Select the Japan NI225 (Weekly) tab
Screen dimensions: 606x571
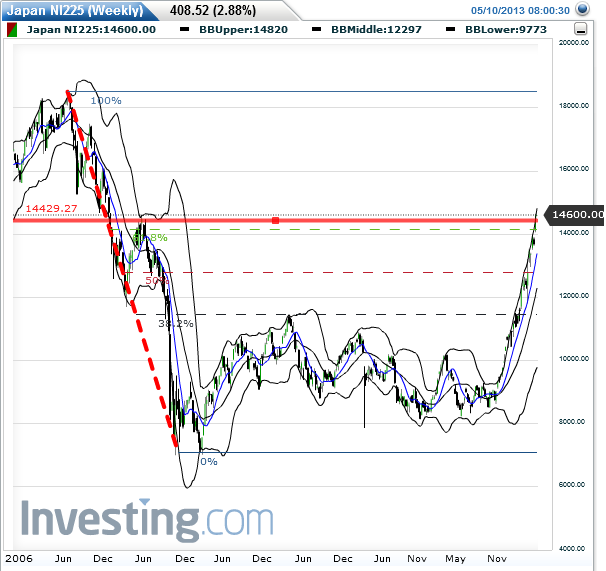pyautogui.click(x=75, y=10)
